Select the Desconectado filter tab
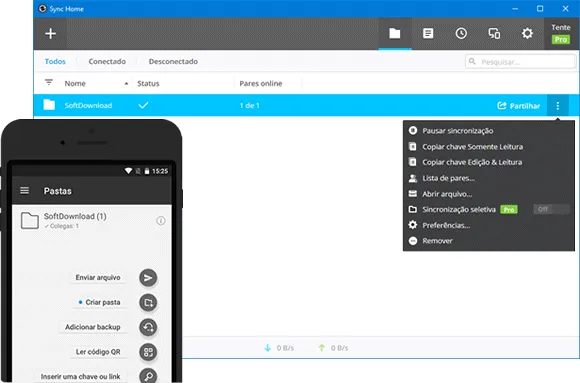Screen dimensions: 580x383 173,61
